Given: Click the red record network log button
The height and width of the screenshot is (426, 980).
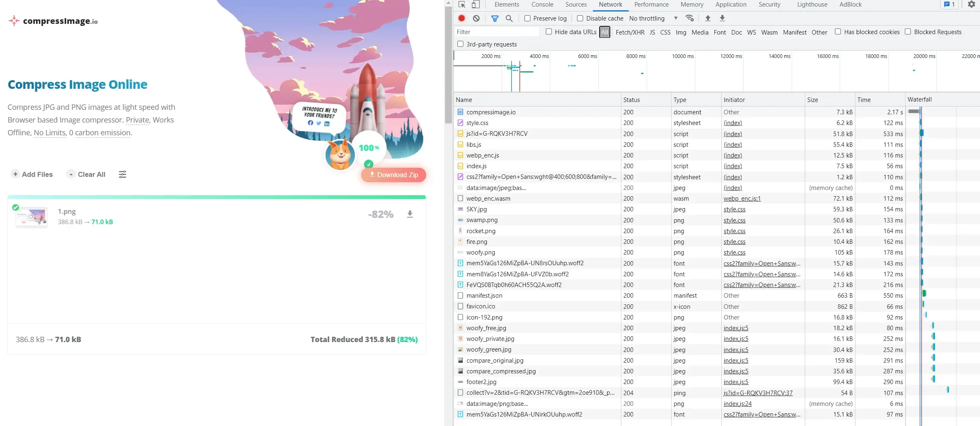Looking at the screenshot, I should coord(461,18).
